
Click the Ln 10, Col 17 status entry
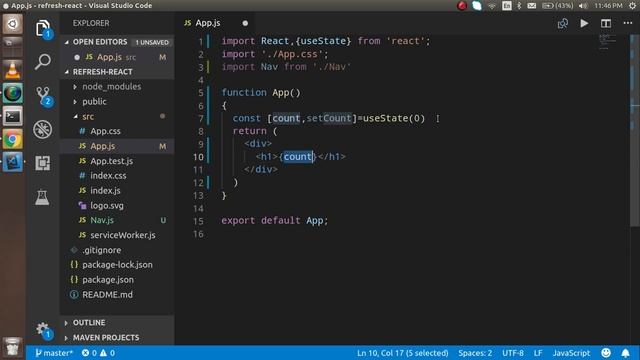pos(402,353)
